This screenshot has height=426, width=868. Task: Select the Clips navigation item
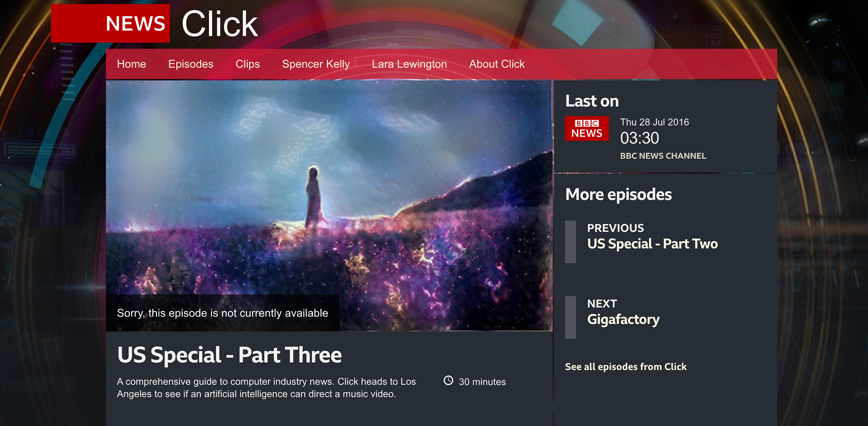[x=248, y=64]
